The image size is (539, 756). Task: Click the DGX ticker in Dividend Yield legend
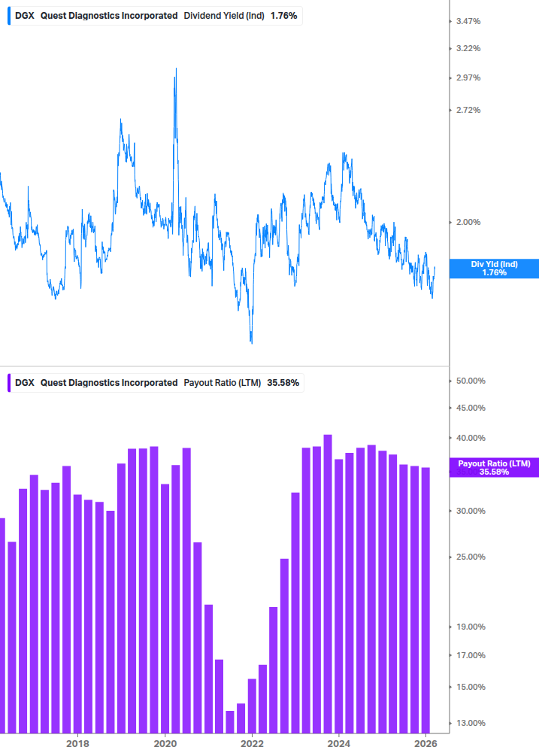click(x=25, y=16)
